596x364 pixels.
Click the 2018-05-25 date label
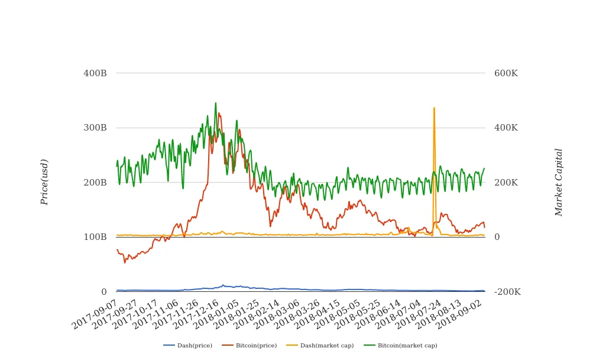pos(357,314)
